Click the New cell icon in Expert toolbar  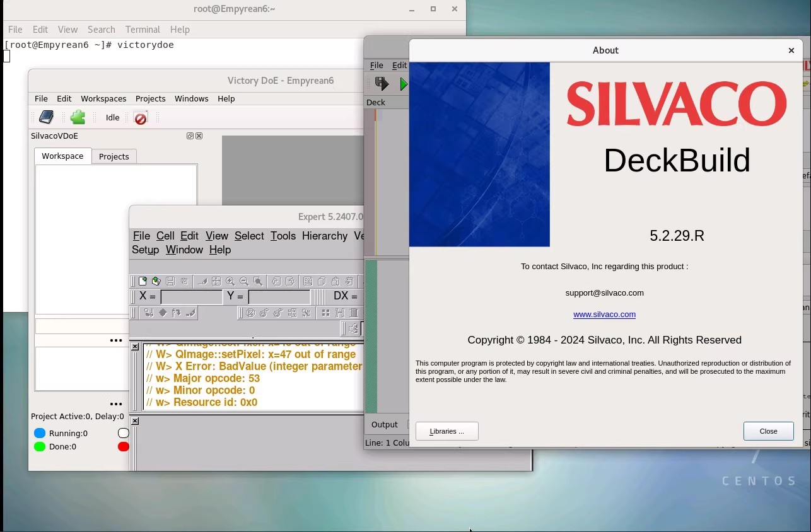click(143, 281)
